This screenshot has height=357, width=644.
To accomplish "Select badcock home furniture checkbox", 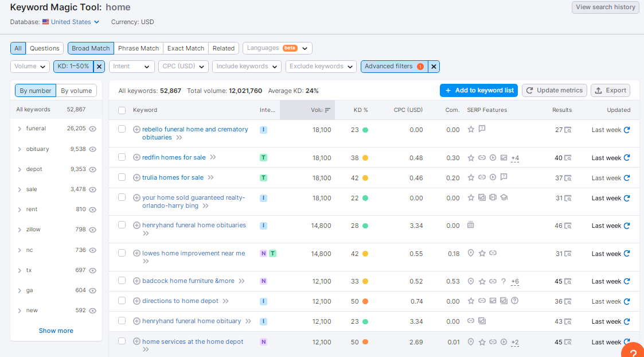I will click(122, 281).
